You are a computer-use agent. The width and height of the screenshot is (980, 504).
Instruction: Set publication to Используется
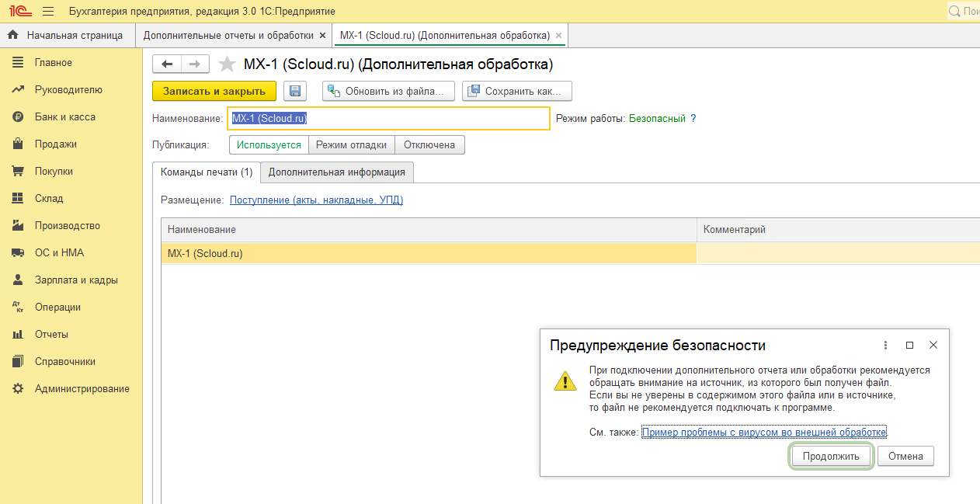[x=269, y=144]
